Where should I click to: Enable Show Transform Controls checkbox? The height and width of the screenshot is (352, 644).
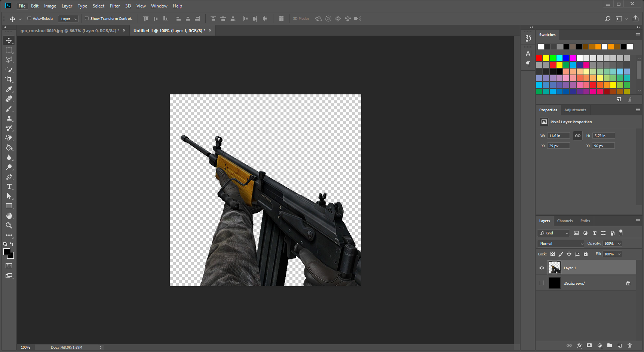click(87, 18)
